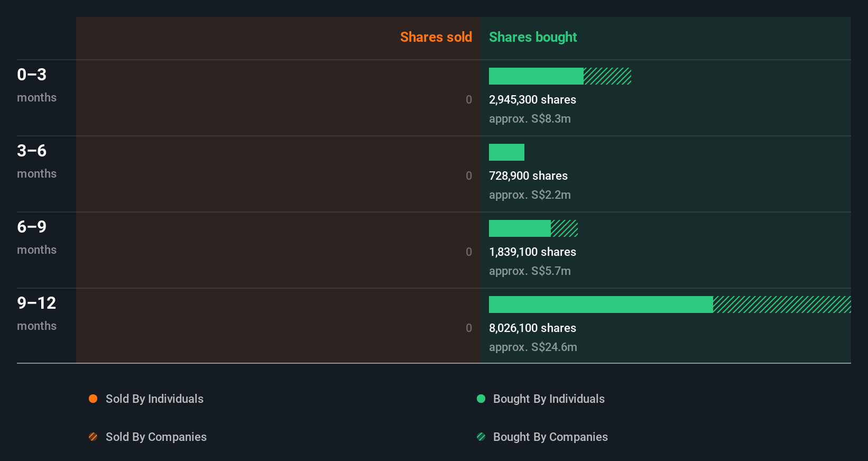
Task: Click the 8,026,100 shares label
Action: [532, 328]
